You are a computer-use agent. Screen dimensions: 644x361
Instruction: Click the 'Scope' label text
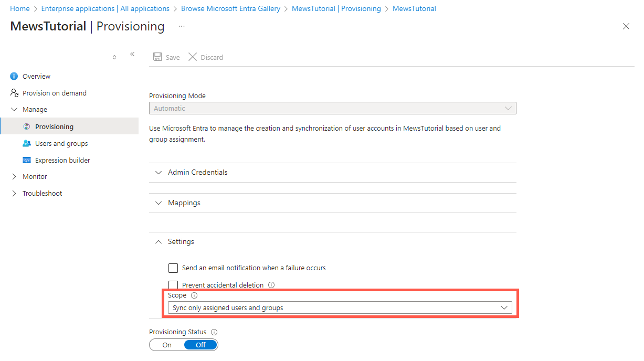tap(177, 295)
